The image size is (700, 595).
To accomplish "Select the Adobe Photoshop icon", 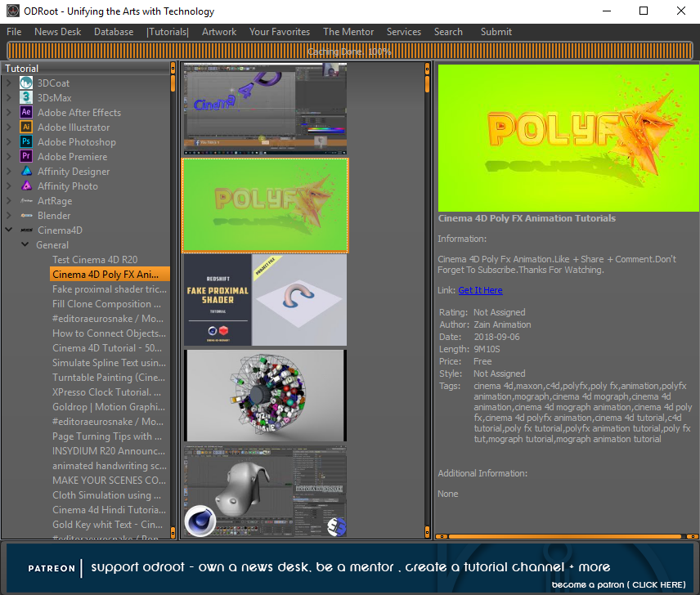I will point(26,142).
